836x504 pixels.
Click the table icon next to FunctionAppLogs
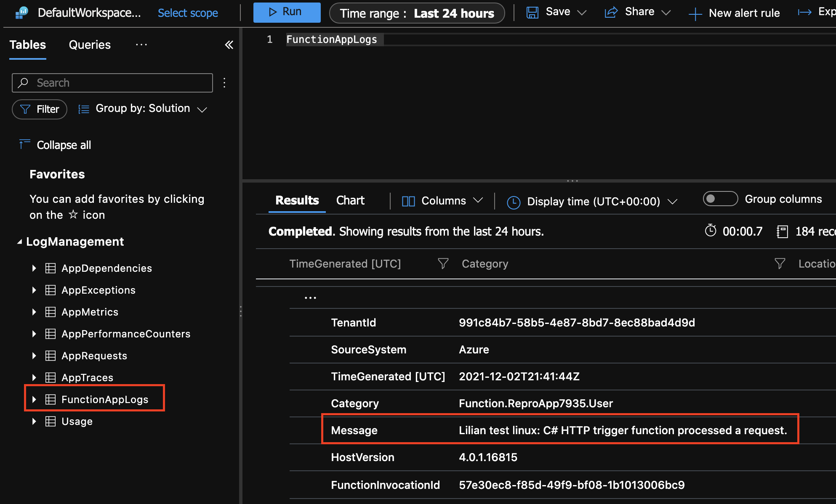click(51, 399)
